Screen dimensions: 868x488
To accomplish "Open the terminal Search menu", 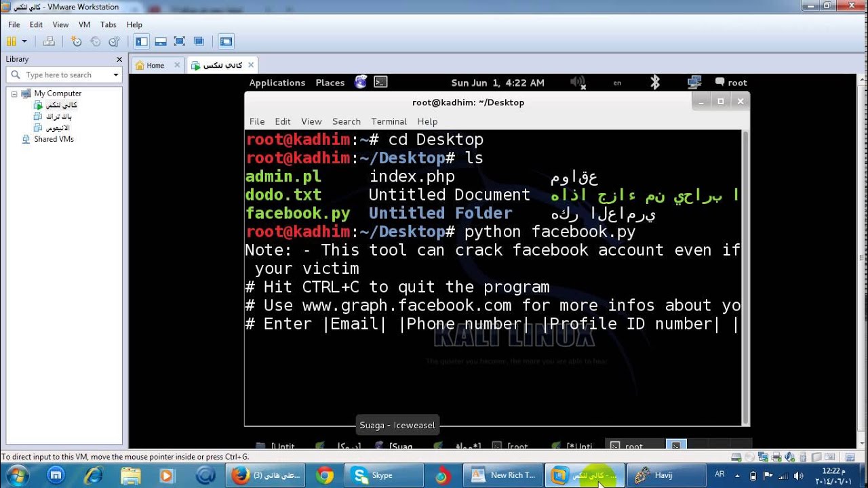I will point(347,121).
